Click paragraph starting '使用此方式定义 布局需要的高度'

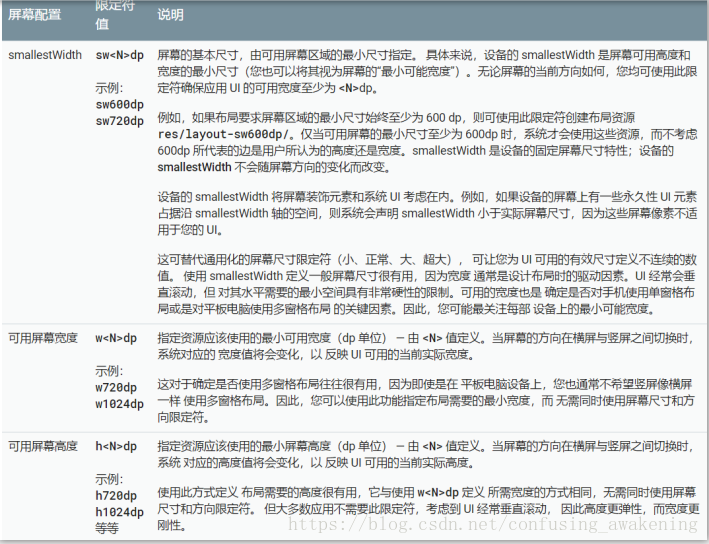tap(428, 509)
